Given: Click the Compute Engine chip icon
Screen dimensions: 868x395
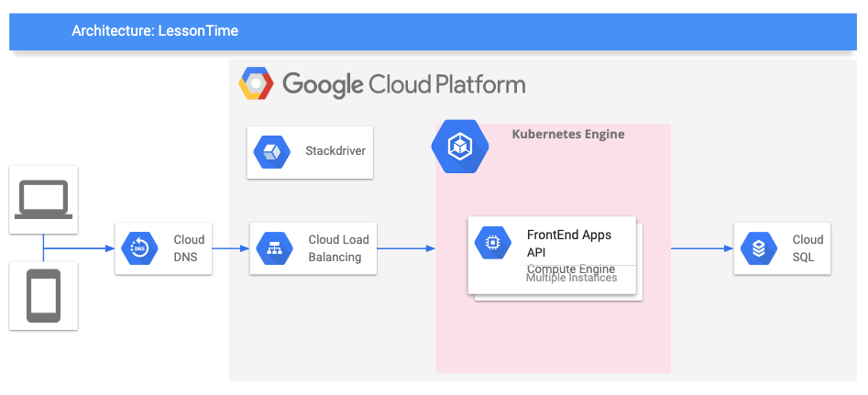Looking at the screenshot, I should 493,243.
